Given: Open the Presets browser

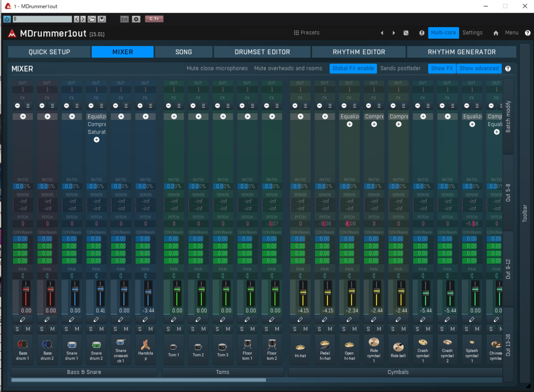Looking at the screenshot, I should (307, 33).
